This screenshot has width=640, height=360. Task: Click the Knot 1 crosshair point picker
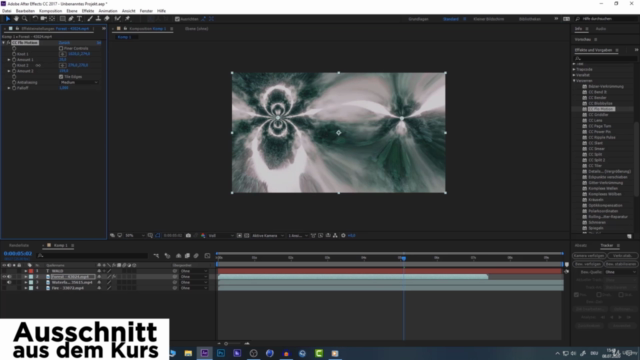tap(62, 54)
